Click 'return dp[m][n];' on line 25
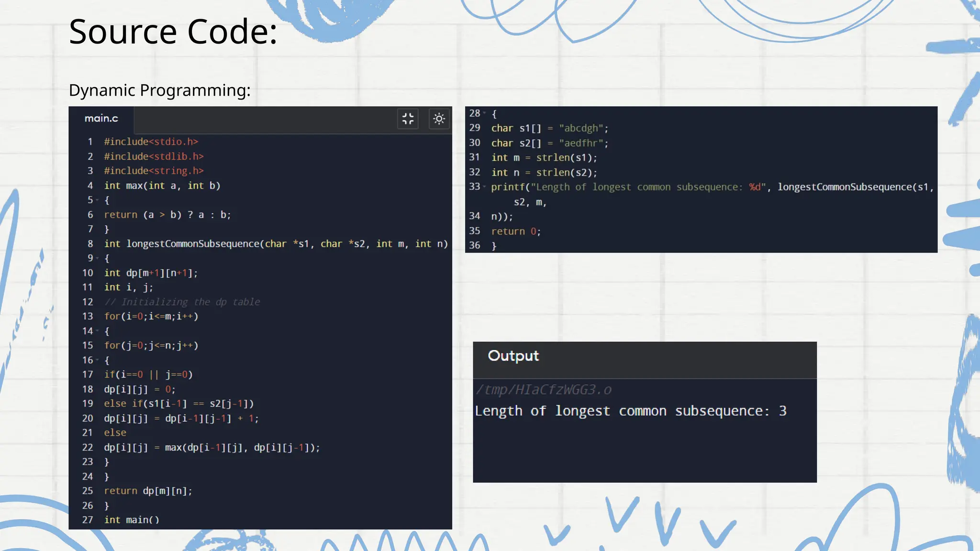The height and width of the screenshot is (551, 980). click(148, 491)
